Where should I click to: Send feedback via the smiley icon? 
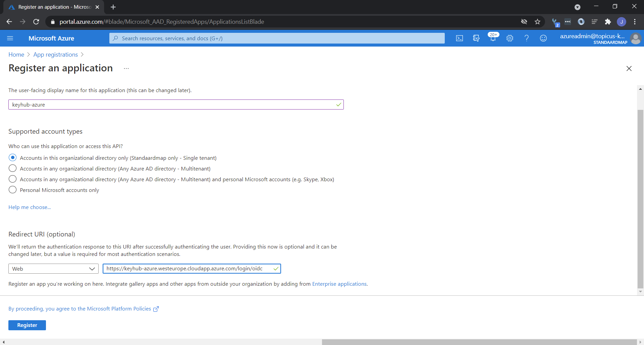point(543,38)
